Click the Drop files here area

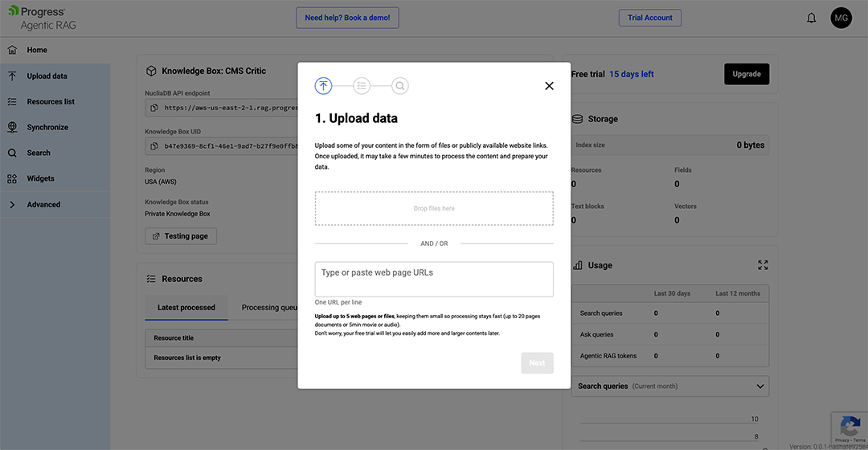tap(434, 208)
